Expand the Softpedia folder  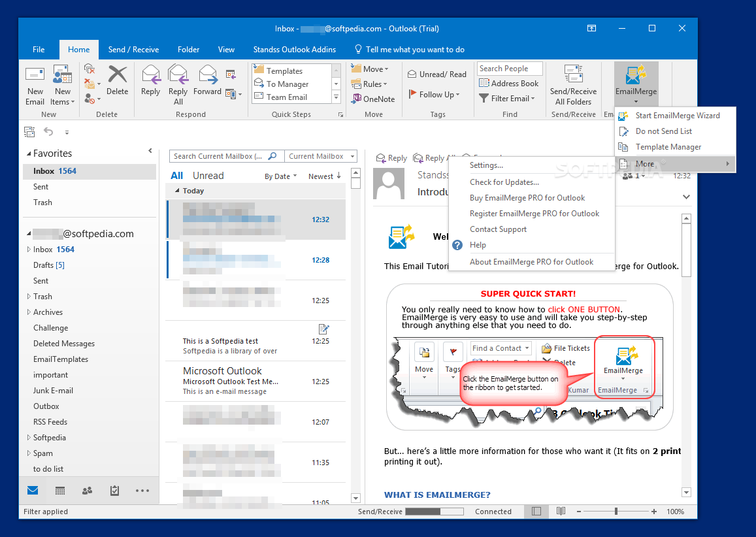29,437
